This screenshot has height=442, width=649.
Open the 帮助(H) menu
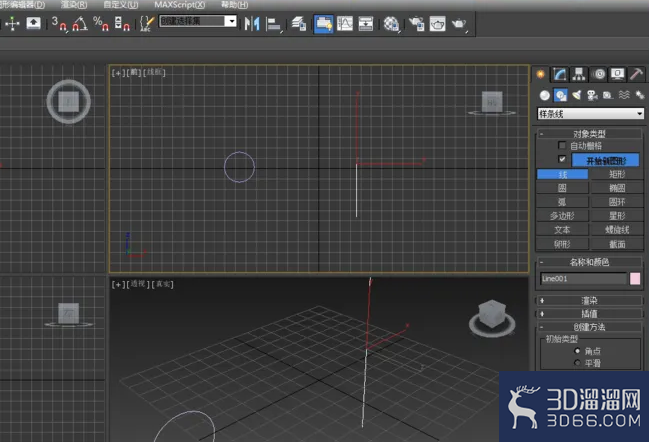click(x=234, y=5)
